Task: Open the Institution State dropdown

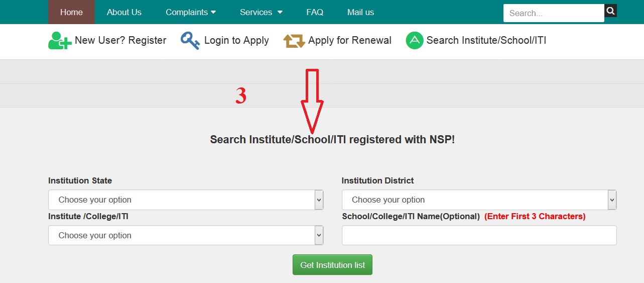Action: tap(186, 200)
